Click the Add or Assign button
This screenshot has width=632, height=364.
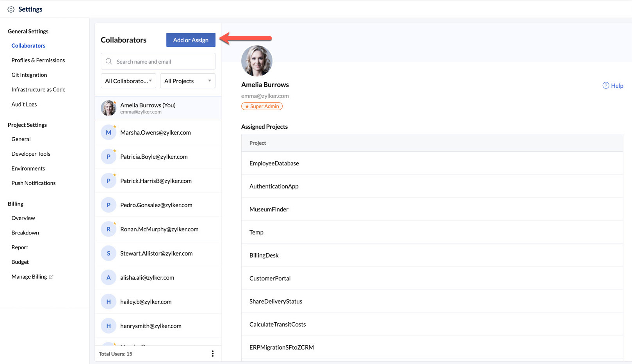pos(190,40)
